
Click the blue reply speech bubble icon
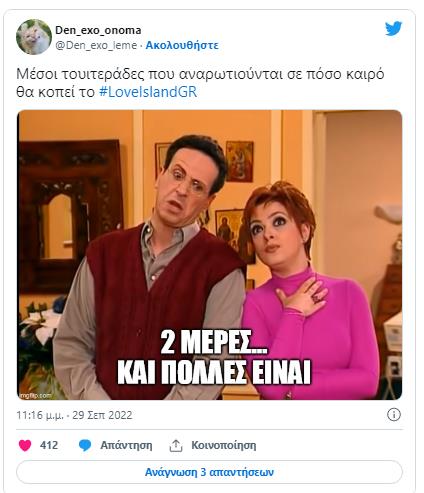click(x=85, y=445)
